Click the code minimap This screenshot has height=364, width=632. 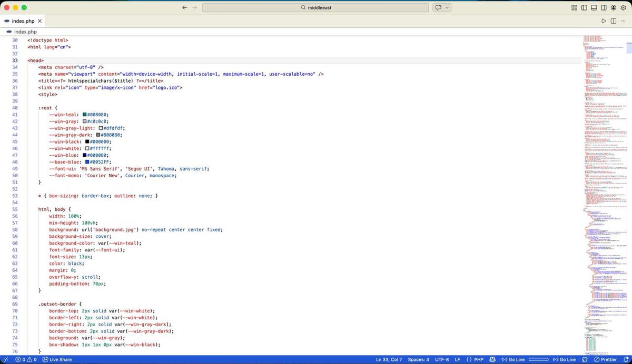pyautogui.click(x=604, y=195)
